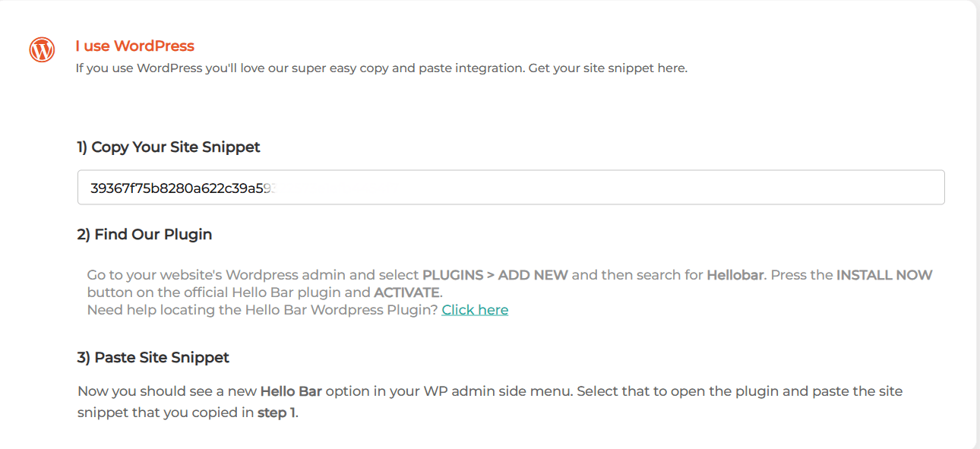The width and height of the screenshot is (980, 449).
Task: Select the "1) Copy Your Site Snippet" heading
Action: coord(169,147)
